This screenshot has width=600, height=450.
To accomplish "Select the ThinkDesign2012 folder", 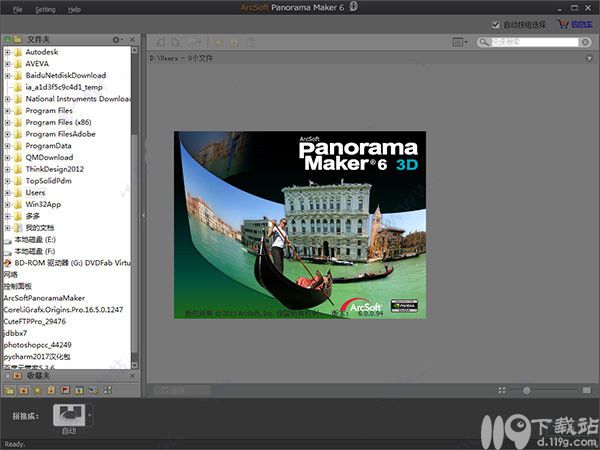I will [x=54, y=169].
